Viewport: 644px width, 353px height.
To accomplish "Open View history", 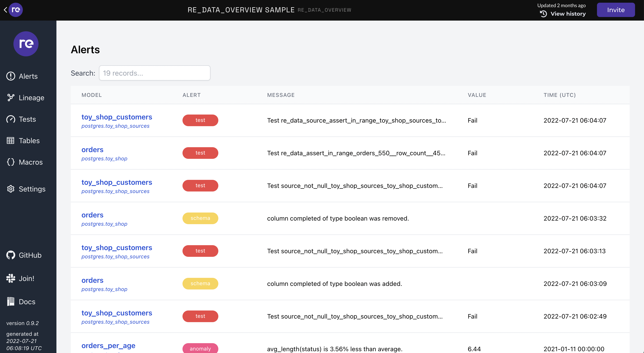I will (x=563, y=14).
